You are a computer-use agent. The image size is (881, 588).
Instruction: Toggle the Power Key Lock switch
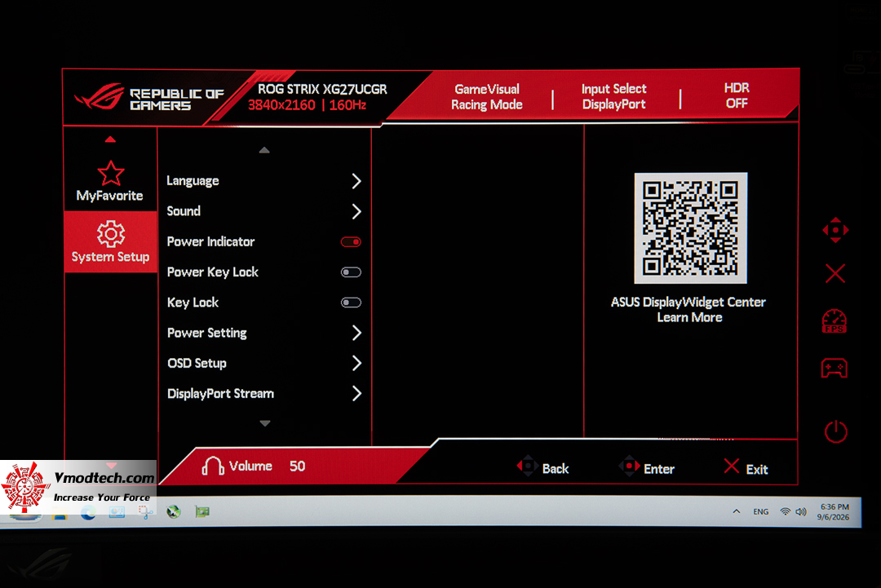[351, 272]
